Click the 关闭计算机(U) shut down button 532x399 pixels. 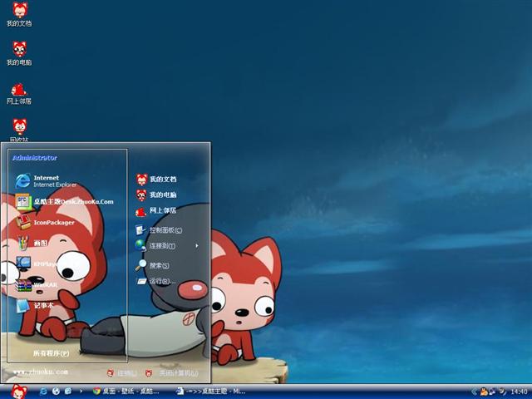click(172, 373)
